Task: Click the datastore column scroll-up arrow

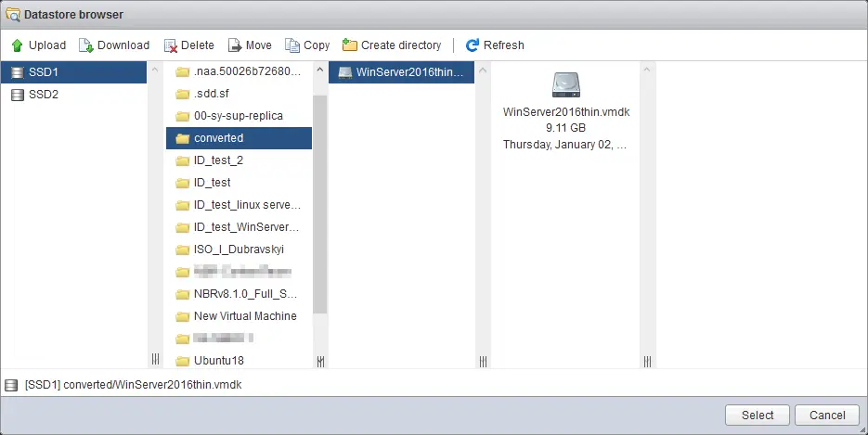Action: tap(155, 70)
